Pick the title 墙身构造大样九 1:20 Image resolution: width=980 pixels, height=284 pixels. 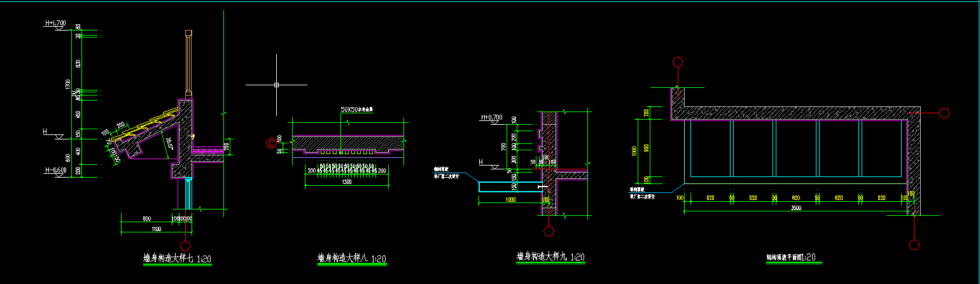tap(550, 257)
